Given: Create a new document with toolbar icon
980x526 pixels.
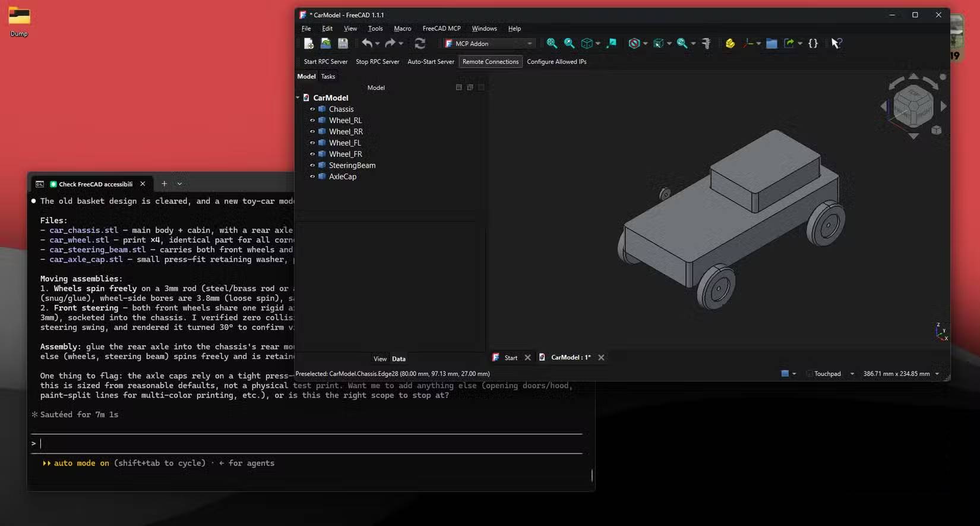Looking at the screenshot, I should pyautogui.click(x=308, y=43).
